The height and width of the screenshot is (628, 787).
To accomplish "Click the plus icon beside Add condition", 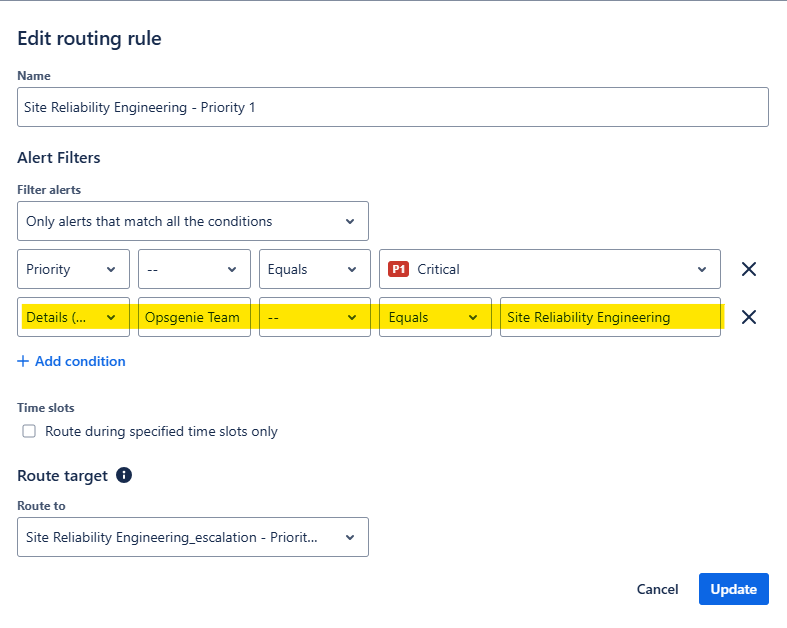I will coord(23,361).
